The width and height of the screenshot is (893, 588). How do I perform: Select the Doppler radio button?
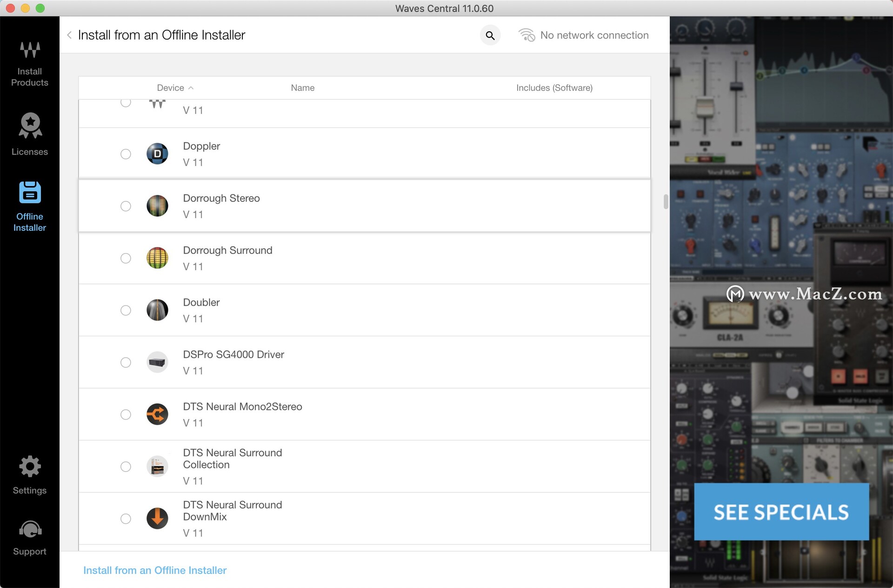tap(126, 154)
